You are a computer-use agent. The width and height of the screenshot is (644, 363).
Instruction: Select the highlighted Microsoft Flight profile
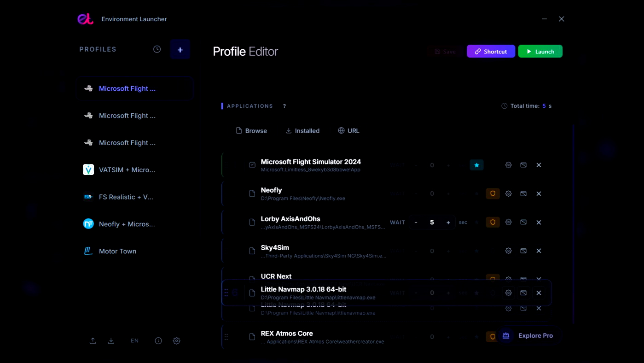click(x=135, y=88)
